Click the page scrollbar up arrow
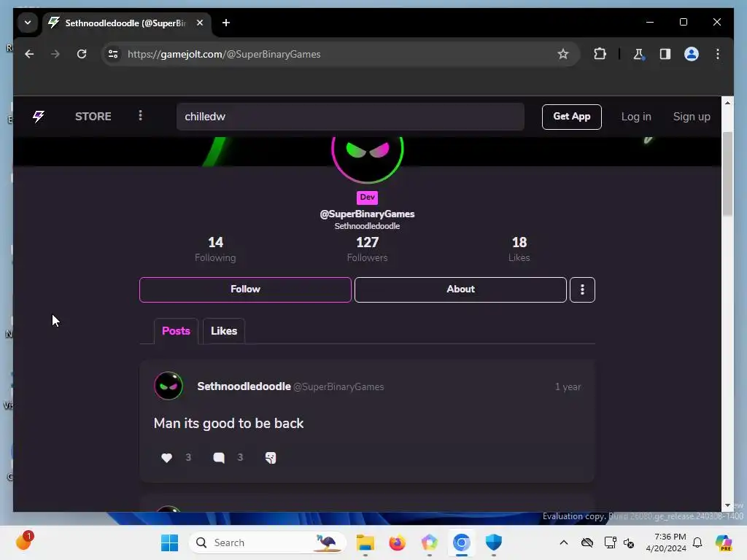Screen dimensions: 747x560 coord(727,103)
